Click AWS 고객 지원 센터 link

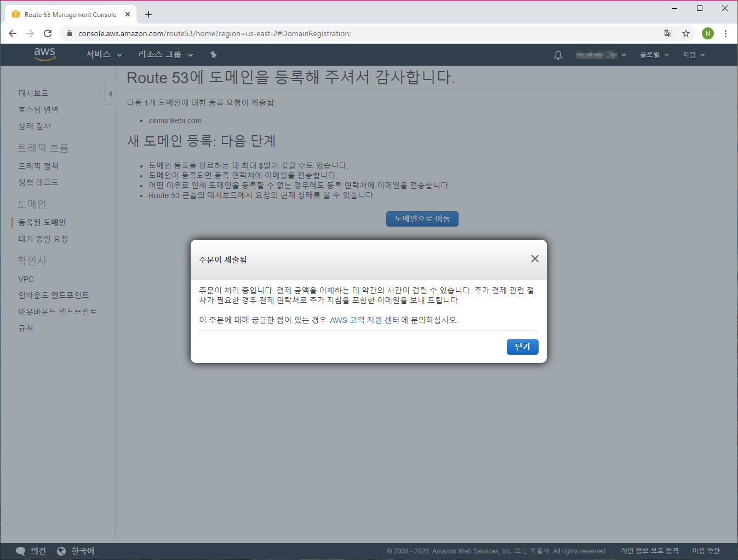pos(364,320)
